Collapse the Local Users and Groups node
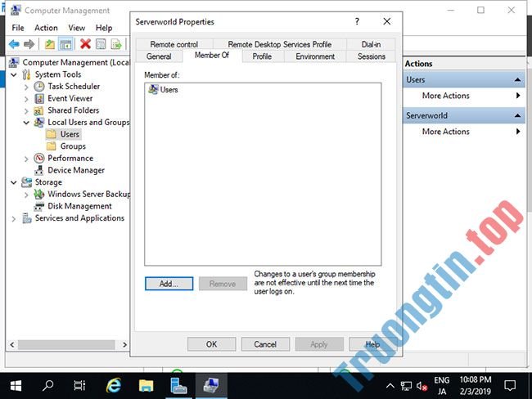The width and height of the screenshot is (532, 399). point(26,123)
